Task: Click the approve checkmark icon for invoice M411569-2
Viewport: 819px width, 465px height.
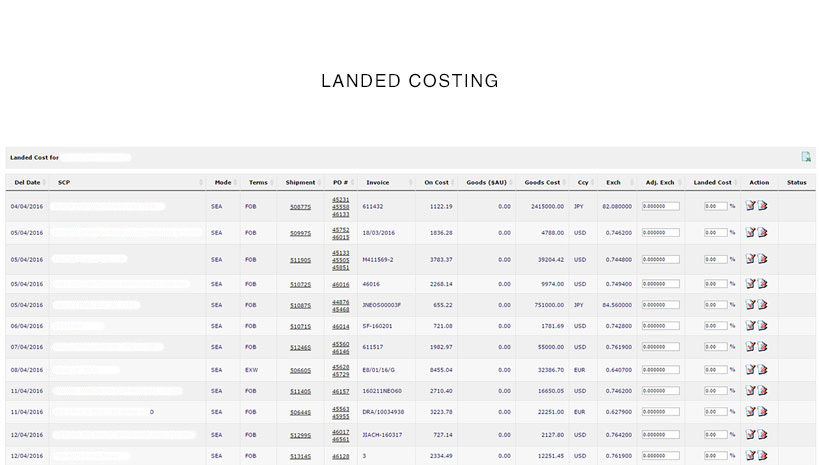Action: coord(751,259)
